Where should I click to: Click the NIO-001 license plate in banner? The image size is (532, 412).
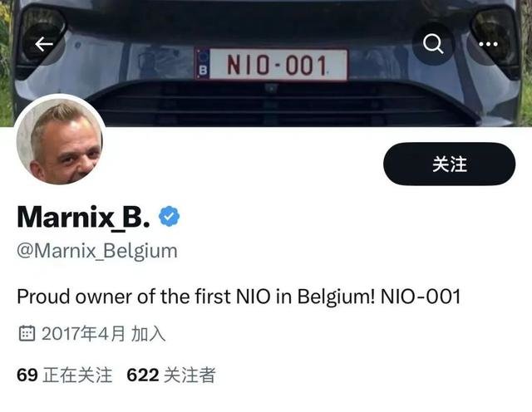[x=272, y=65]
